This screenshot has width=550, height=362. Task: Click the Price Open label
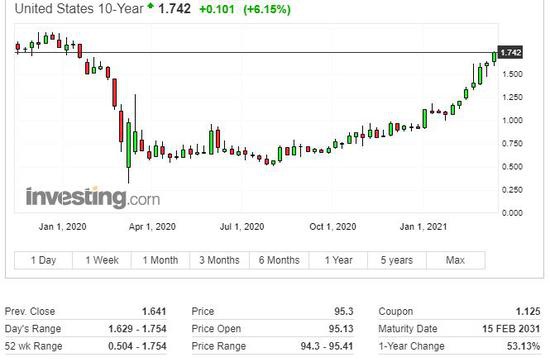click(x=216, y=329)
